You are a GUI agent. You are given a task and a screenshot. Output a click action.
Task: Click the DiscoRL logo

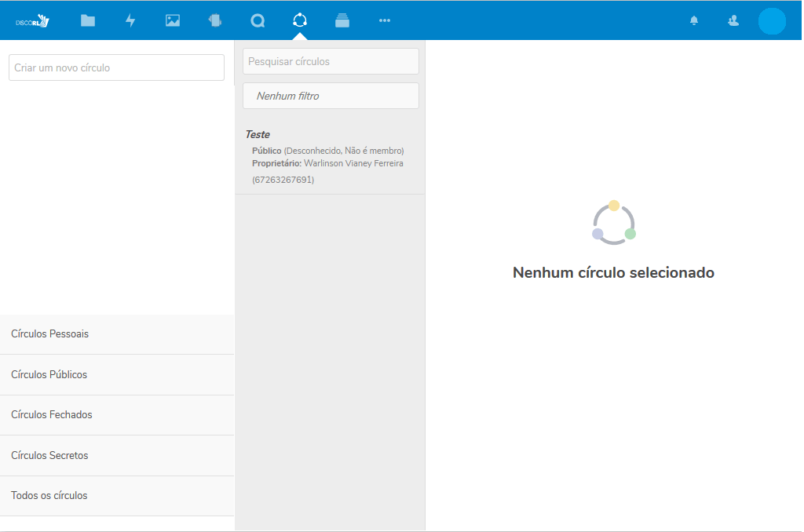[x=33, y=21]
